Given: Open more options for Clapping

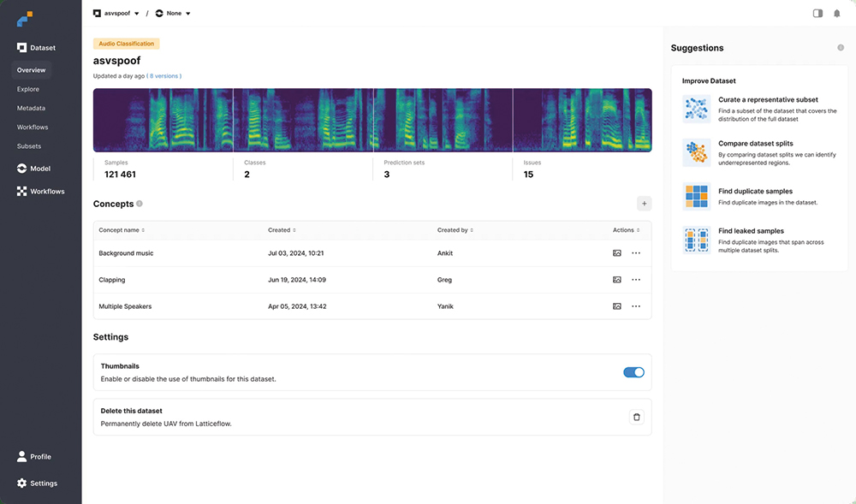Looking at the screenshot, I should 636,280.
